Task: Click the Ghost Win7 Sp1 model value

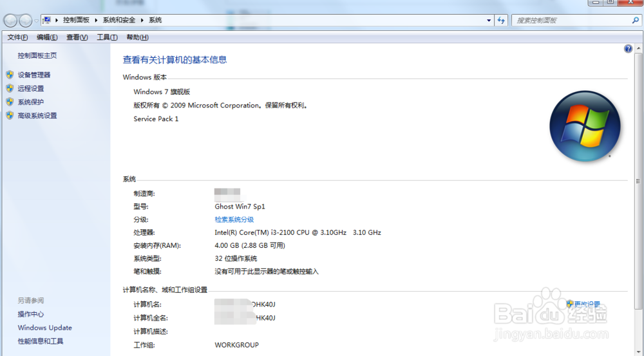Action: [240, 207]
